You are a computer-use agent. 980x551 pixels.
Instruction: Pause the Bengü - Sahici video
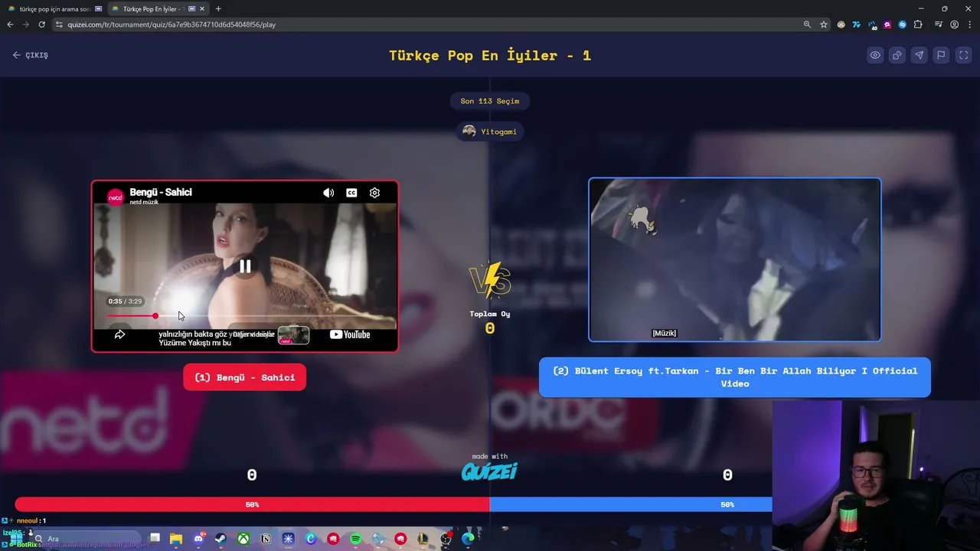pyautogui.click(x=245, y=266)
